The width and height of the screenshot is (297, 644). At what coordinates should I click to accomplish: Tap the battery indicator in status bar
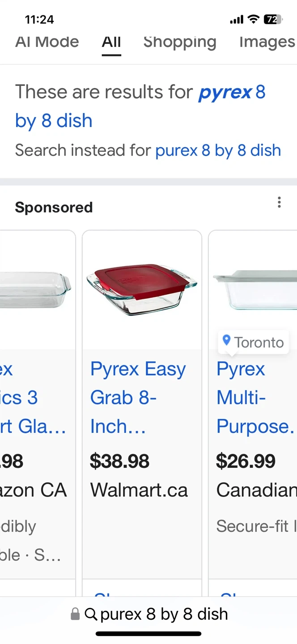tap(272, 19)
